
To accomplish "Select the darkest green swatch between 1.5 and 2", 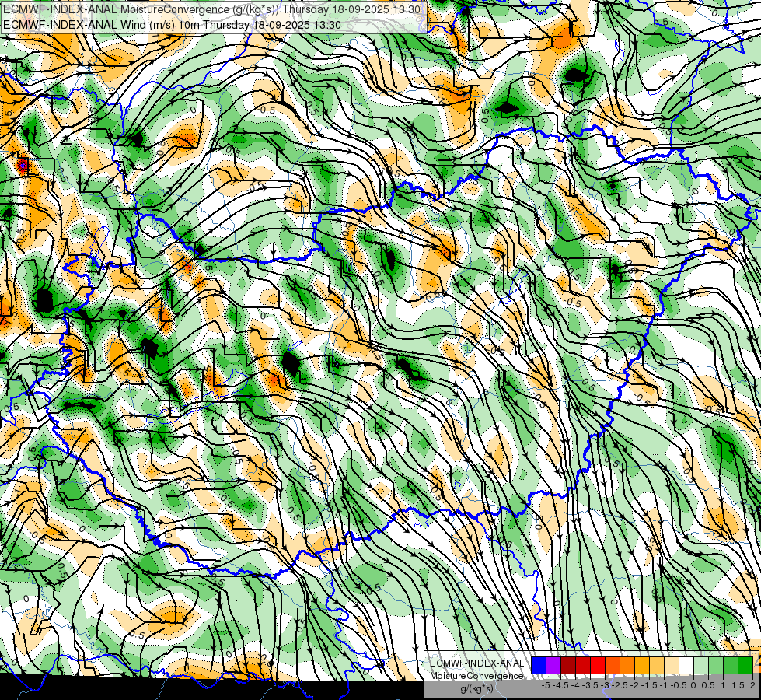I will click(745, 665).
